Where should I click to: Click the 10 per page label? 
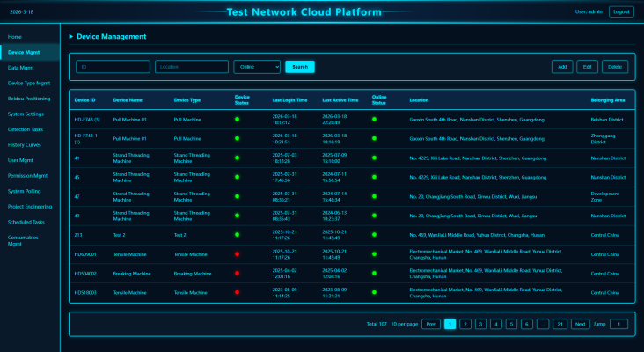point(405,324)
